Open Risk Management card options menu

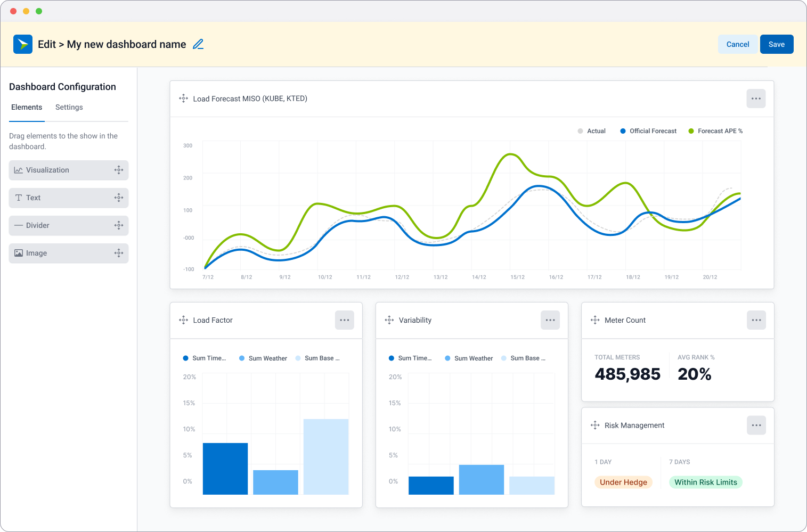tap(756, 425)
